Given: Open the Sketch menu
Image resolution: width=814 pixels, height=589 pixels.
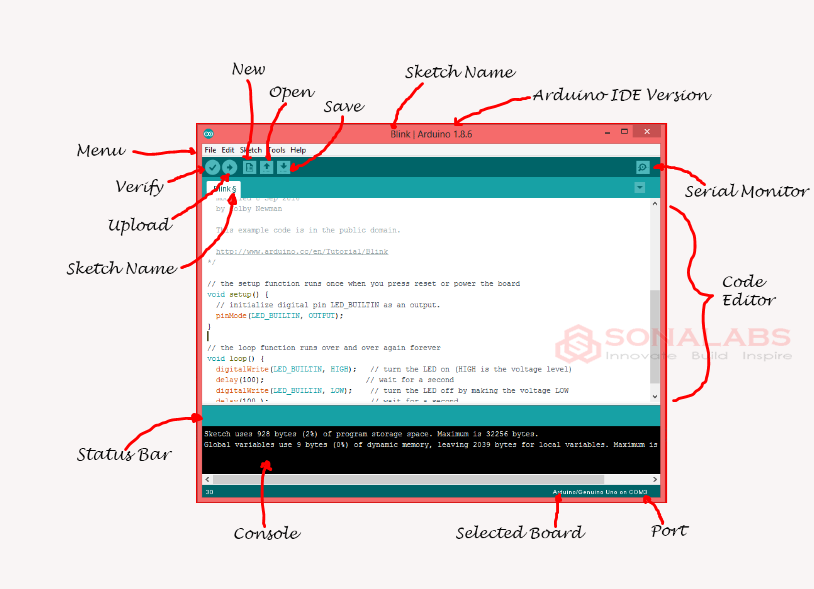Looking at the screenshot, I should [250, 150].
